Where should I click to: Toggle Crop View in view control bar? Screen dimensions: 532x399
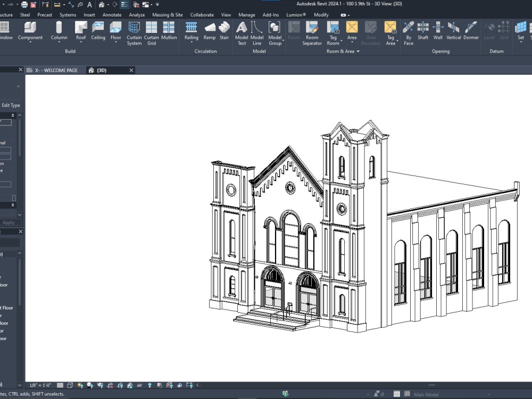110,385
